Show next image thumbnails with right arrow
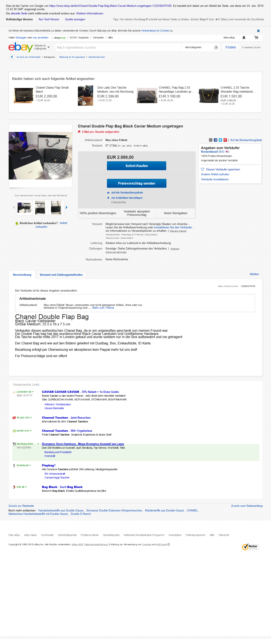Screen dimensions: 271x644 coord(66,207)
